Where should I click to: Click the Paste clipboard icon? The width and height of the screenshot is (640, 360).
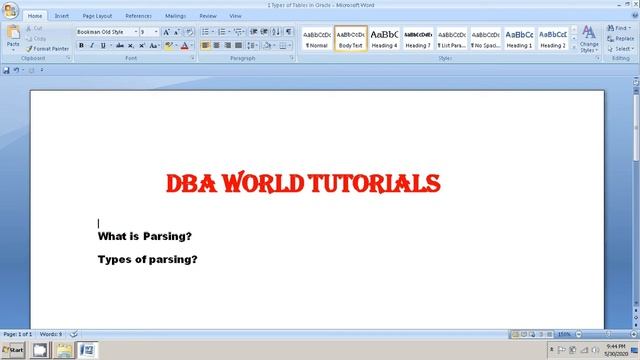click(13, 33)
